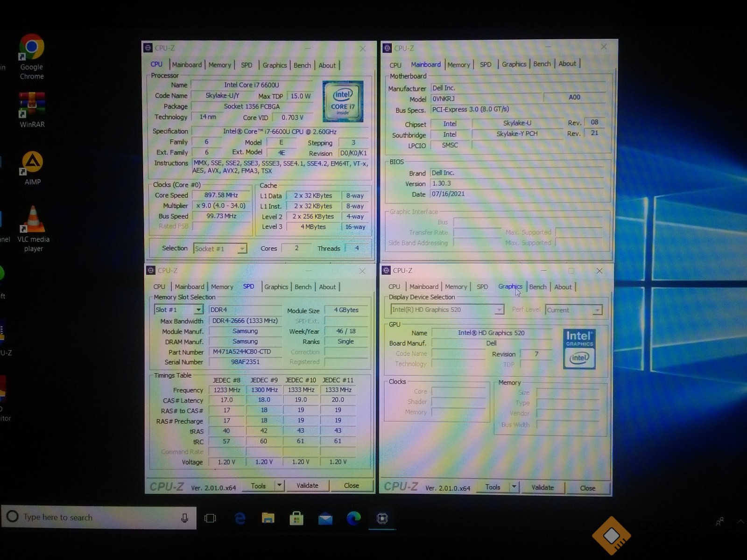Click People icon in system tray

tap(720, 521)
